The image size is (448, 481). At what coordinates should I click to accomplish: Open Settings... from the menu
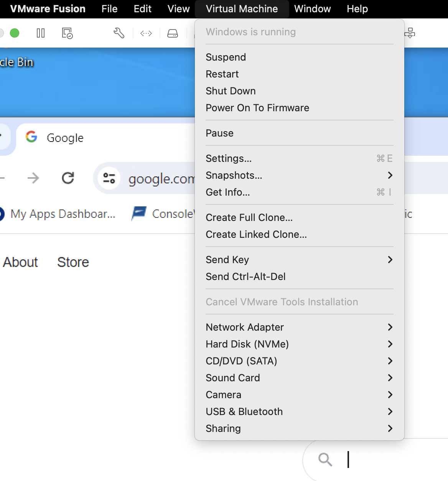pos(300,158)
